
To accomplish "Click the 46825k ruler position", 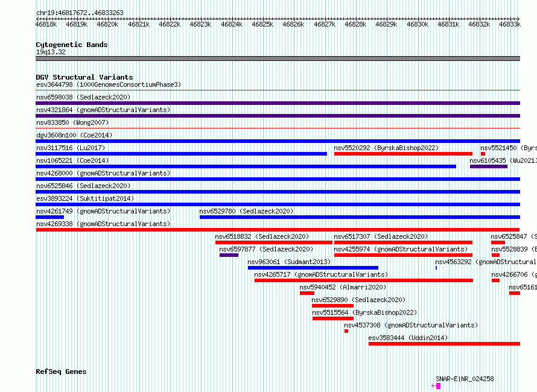I will click(x=262, y=24).
